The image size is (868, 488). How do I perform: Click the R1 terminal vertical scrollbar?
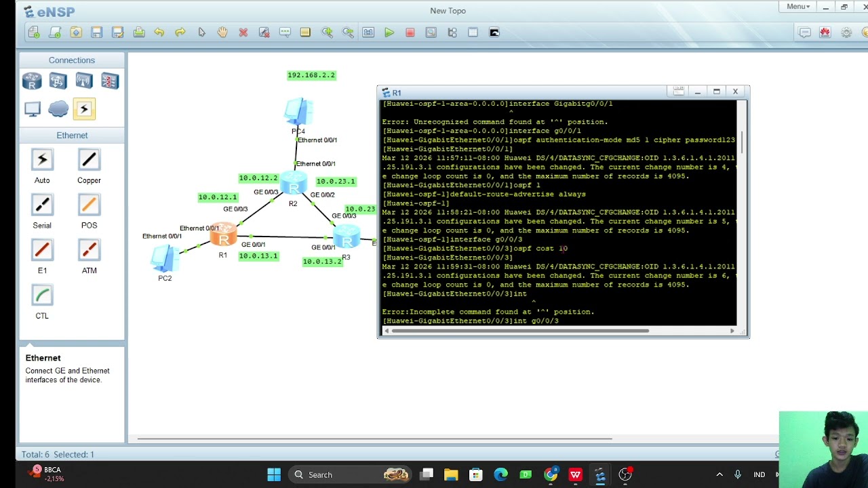coord(743,141)
